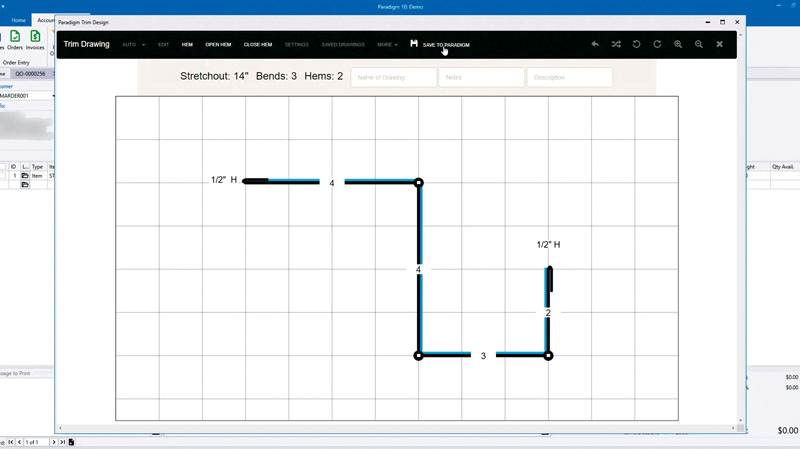Switch to Home tab in Paradigm window
The height and width of the screenshot is (449, 800).
tap(18, 20)
